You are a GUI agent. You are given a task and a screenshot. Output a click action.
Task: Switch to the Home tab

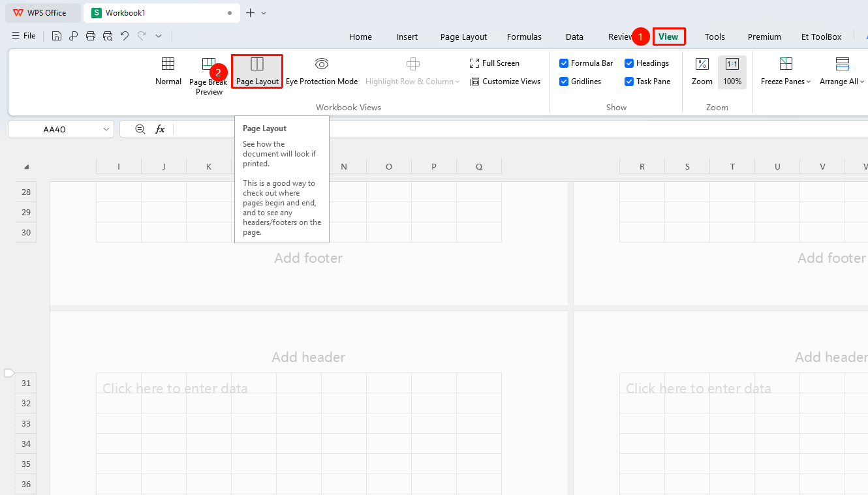pyautogui.click(x=360, y=37)
